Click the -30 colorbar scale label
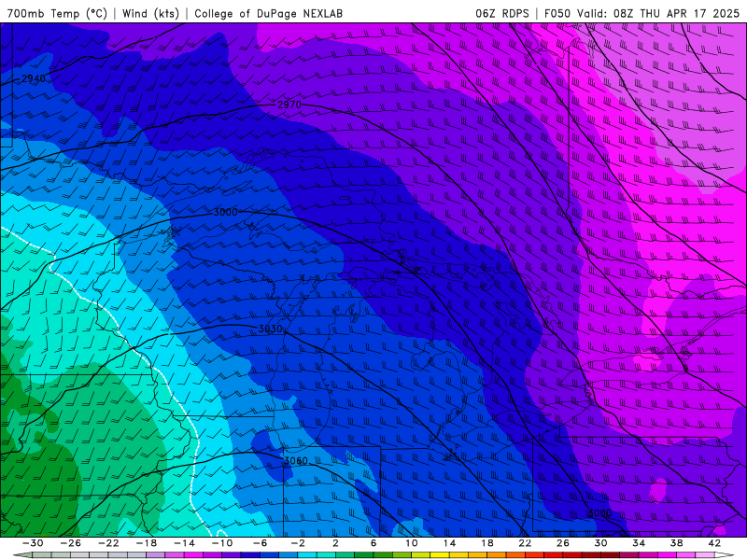 [33, 543]
